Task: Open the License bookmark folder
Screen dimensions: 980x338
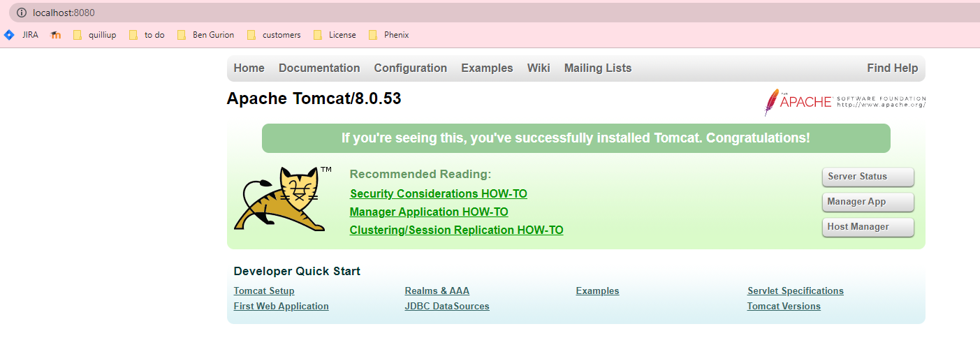Action: pyautogui.click(x=335, y=35)
